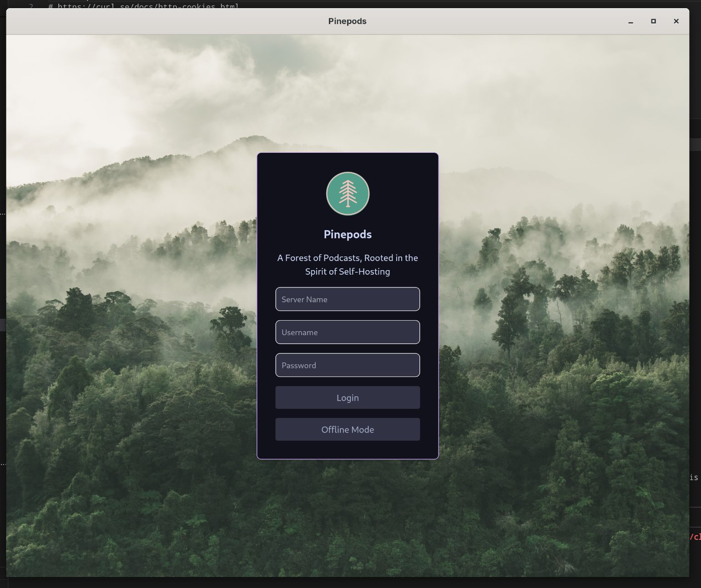Click the Pinepods heading below the logo

pyautogui.click(x=348, y=234)
